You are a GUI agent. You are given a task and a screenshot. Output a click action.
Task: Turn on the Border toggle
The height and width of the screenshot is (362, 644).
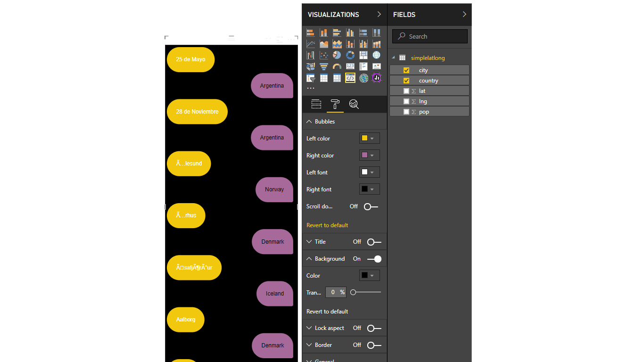[x=374, y=345]
